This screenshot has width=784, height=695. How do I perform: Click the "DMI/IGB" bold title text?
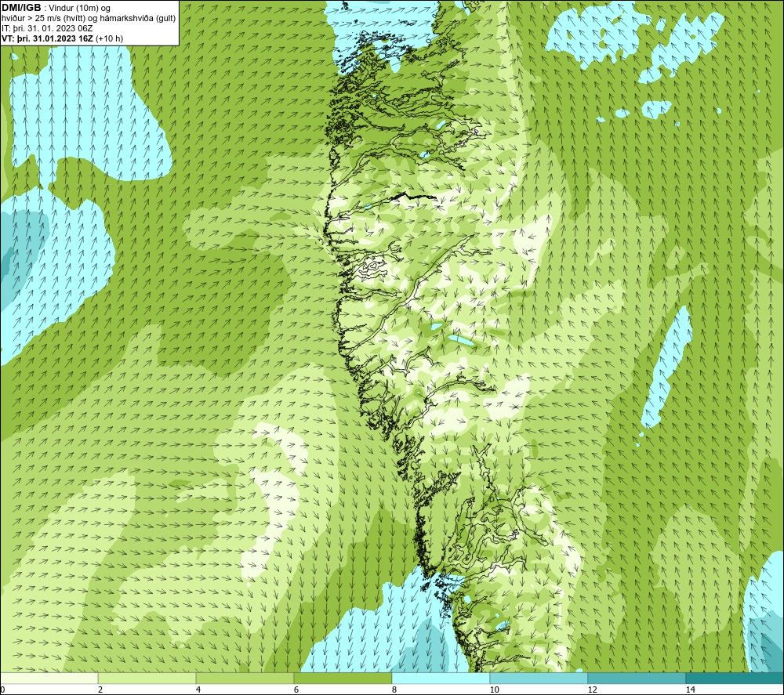click(21, 8)
